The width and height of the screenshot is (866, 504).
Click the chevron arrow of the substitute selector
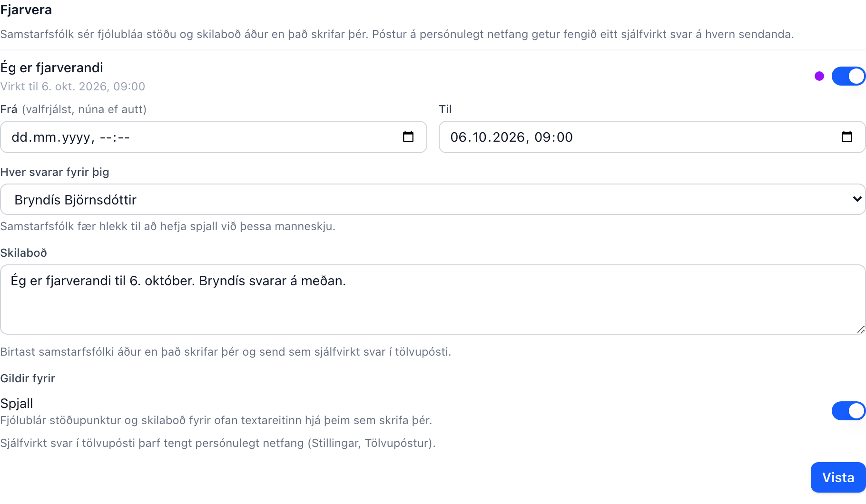(x=857, y=199)
